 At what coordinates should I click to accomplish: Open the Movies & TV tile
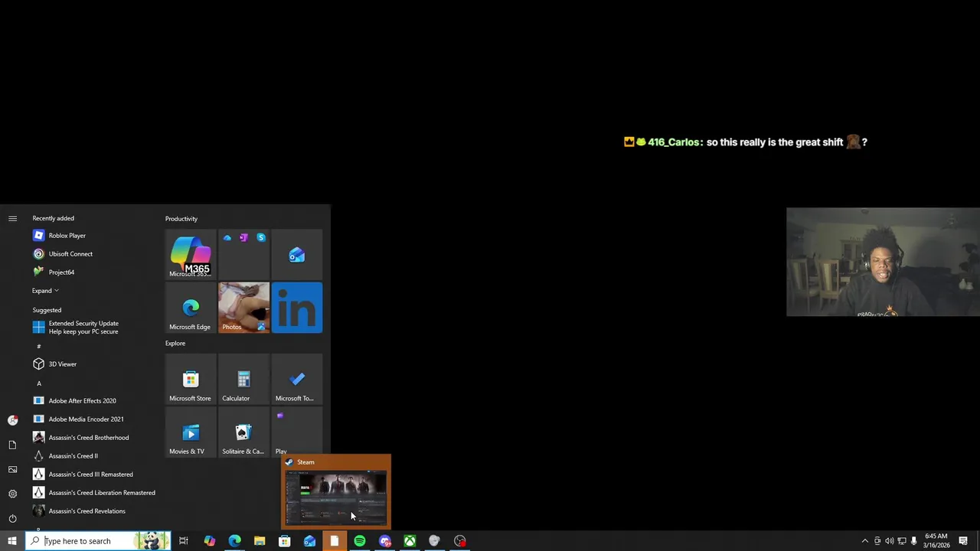coord(191,432)
